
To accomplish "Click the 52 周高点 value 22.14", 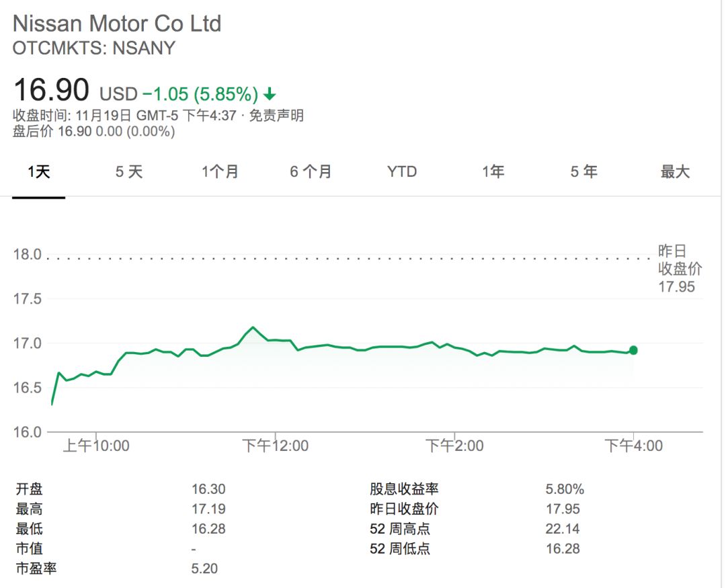I will pos(563,530).
